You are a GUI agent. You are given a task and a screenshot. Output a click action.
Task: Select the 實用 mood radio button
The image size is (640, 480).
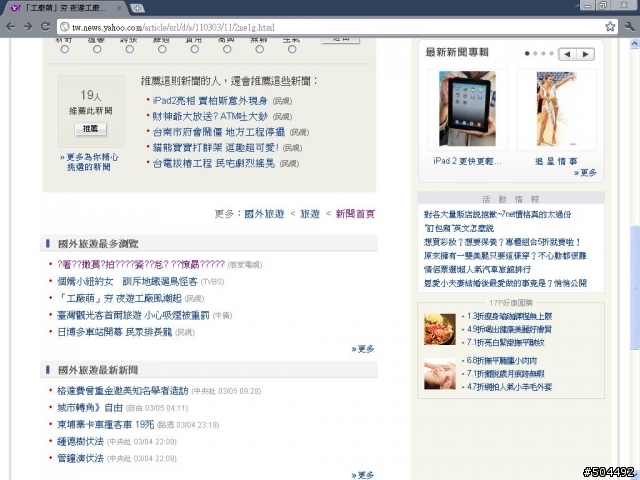pyautogui.click(x=195, y=49)
